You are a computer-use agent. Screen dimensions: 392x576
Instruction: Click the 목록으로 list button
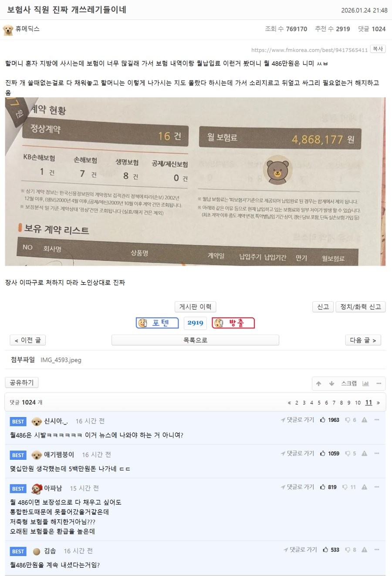click(x=195, y=340)
